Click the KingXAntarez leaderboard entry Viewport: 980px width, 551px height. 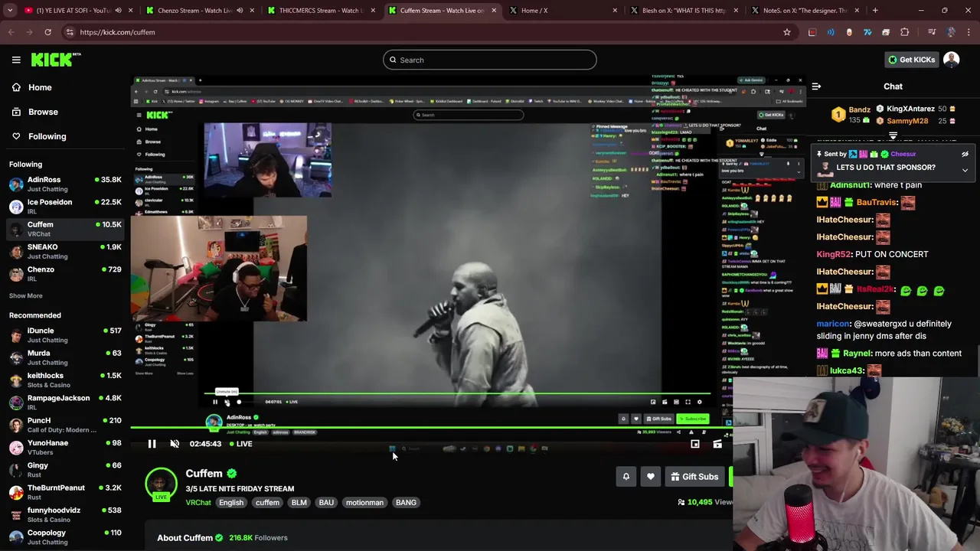(916, 109)
